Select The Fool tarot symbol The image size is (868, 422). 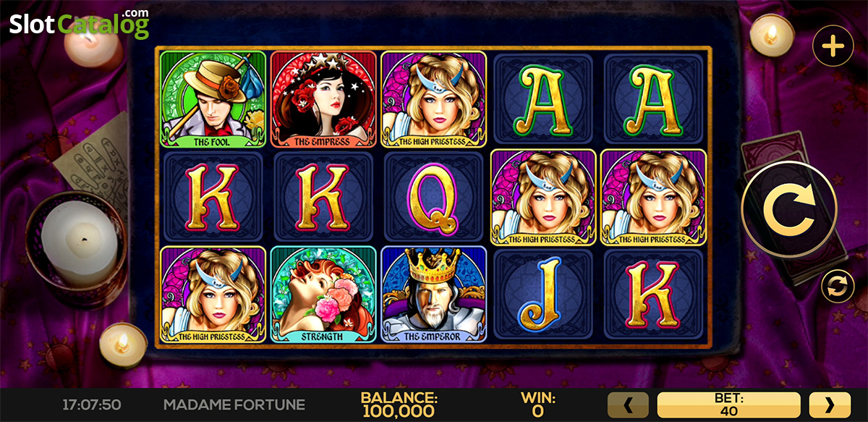tap(213, 99)
